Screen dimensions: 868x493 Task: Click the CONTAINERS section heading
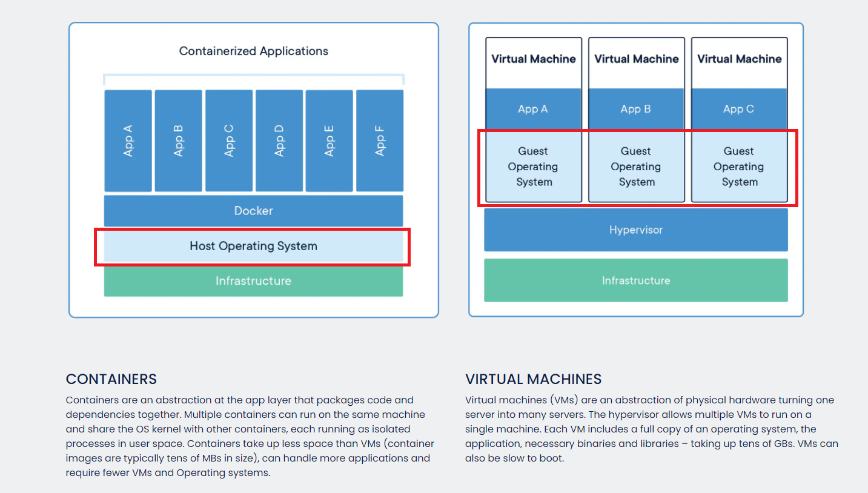point(111,379)
